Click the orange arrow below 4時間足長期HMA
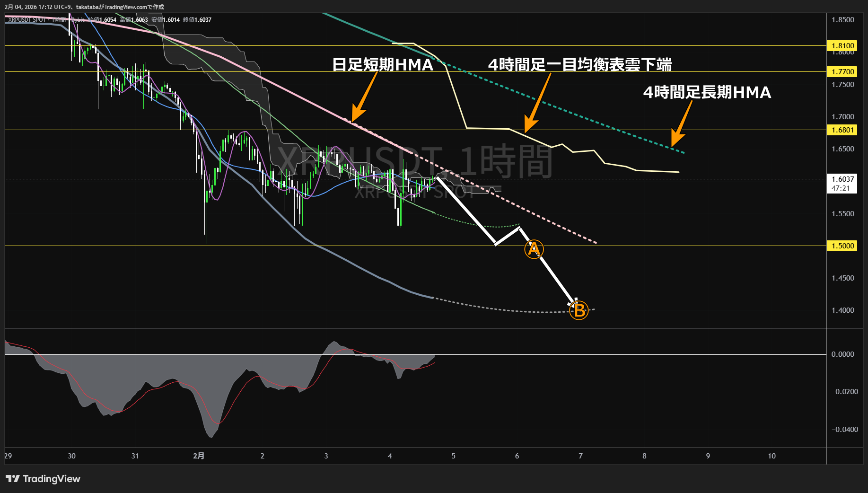868x493 pixels. pyautogui.click(x=681, y=124)
